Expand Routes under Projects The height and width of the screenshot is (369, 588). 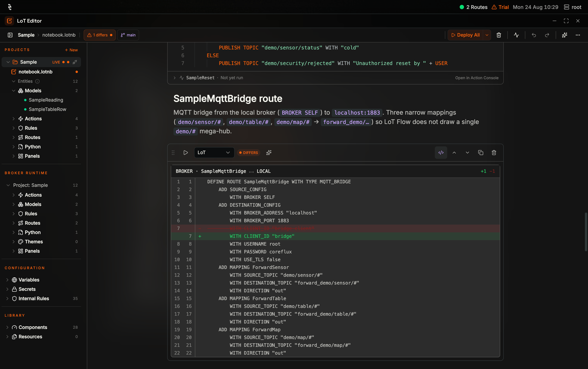coord(14,137)
